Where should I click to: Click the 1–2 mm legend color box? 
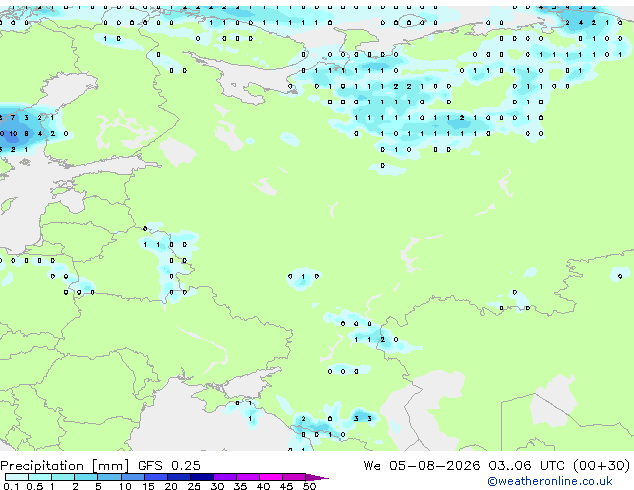(x=63, y=477)
